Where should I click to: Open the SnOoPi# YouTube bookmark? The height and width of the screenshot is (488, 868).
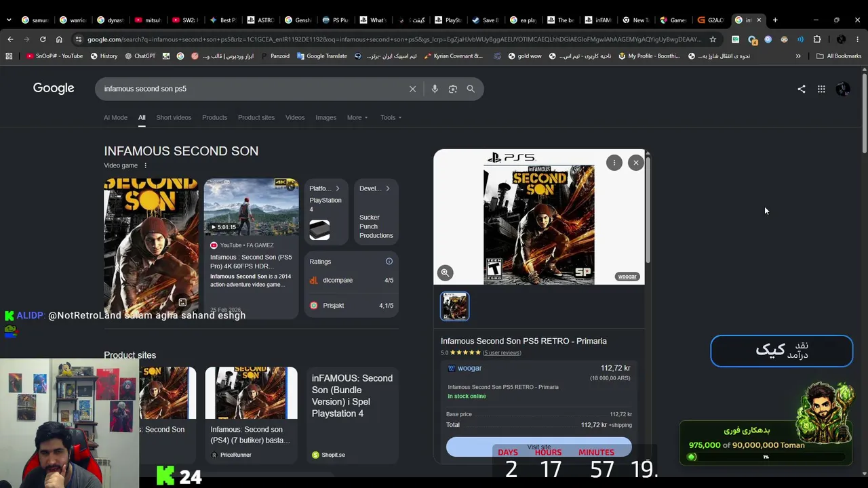[x=55, y=56]
